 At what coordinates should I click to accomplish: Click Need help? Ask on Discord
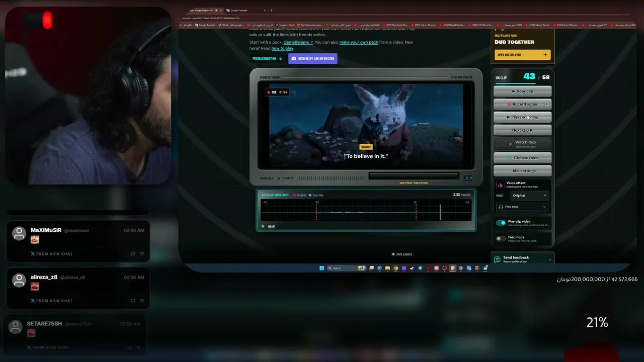312,59
